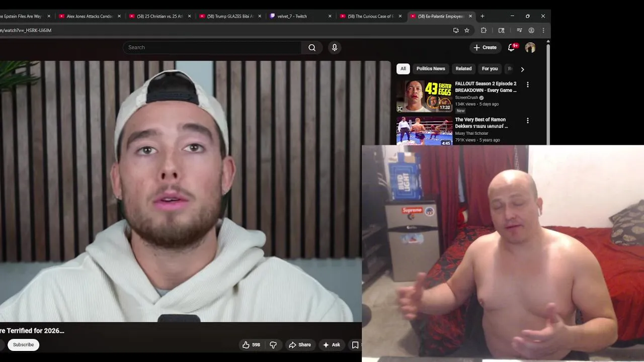Close the Curious Case tab
The width and height of the screenshot is (644, 362).
pos(400,16)
